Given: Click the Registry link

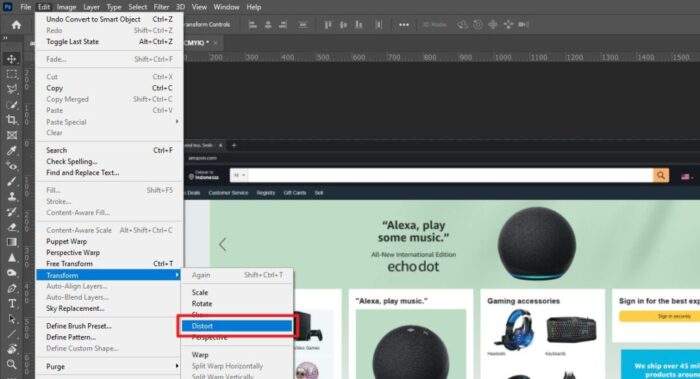Looking at the screenshot, I should click(x=266, y=193).
